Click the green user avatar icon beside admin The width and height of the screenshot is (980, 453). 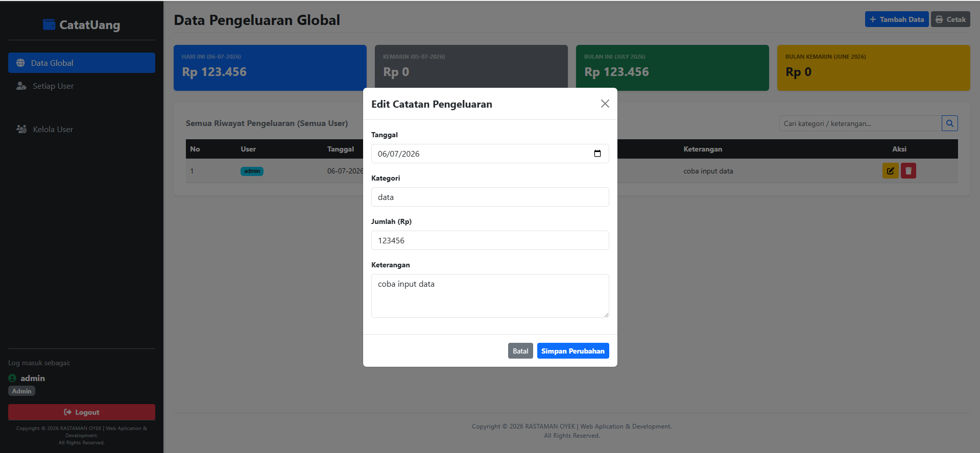point(12,378)
